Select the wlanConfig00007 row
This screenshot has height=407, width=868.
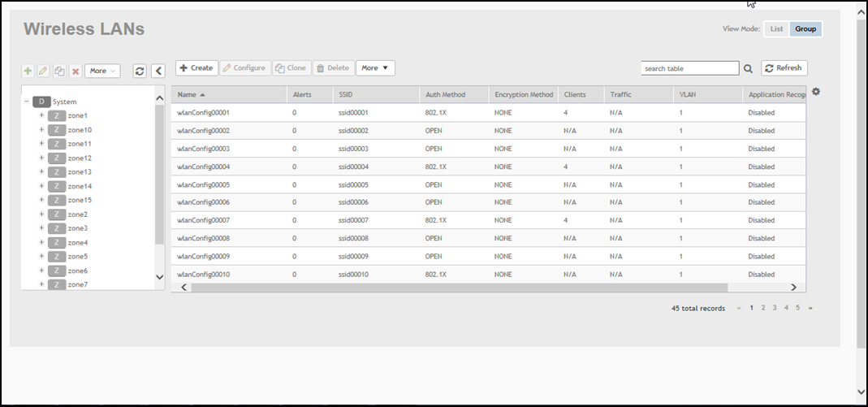488,220
